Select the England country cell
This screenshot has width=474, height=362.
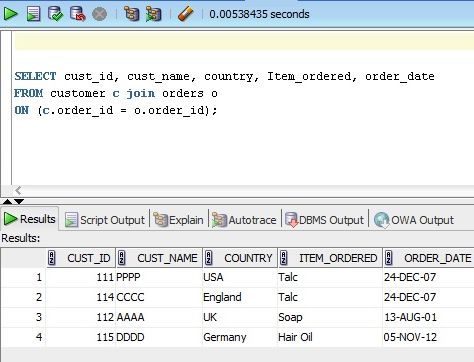pos(240,297)
